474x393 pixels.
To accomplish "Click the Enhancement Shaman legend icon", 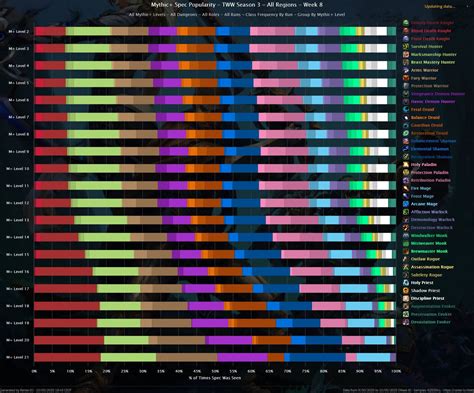I will [x=406, y=141].
